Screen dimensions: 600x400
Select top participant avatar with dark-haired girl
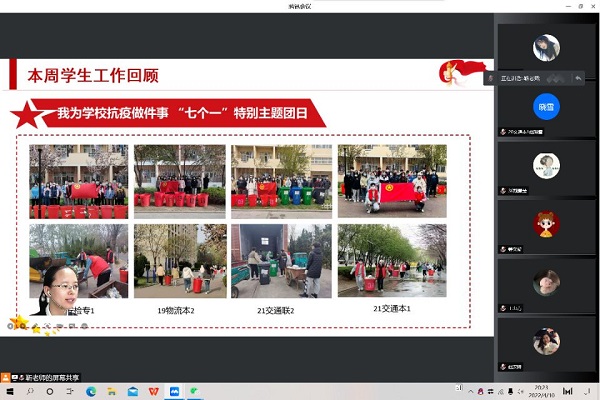point(546,48)
